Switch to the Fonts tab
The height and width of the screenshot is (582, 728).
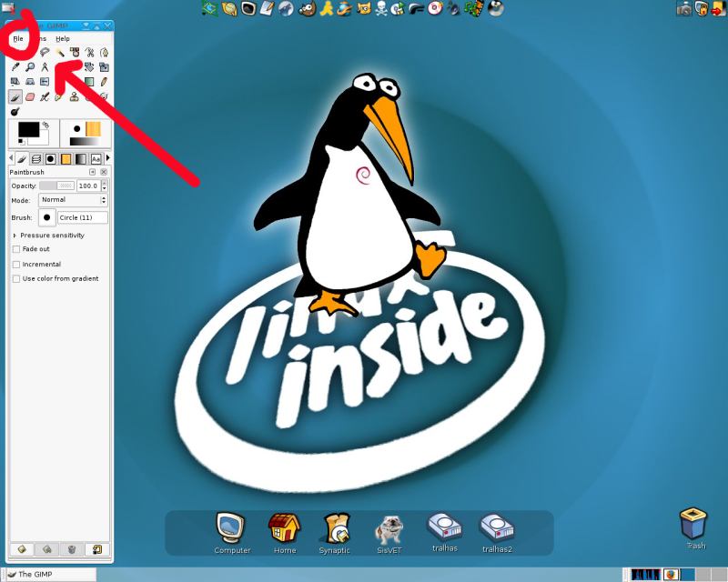click(x=96, y=159)
